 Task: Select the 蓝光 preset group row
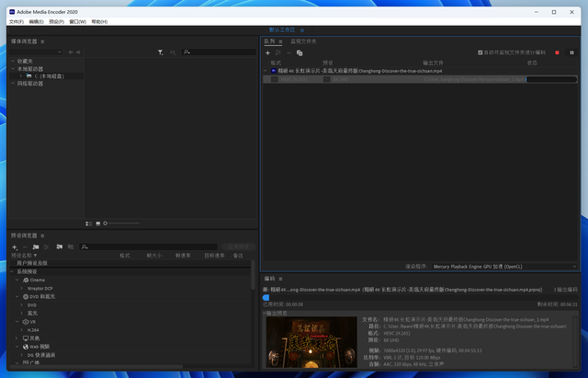pos(130,313)
